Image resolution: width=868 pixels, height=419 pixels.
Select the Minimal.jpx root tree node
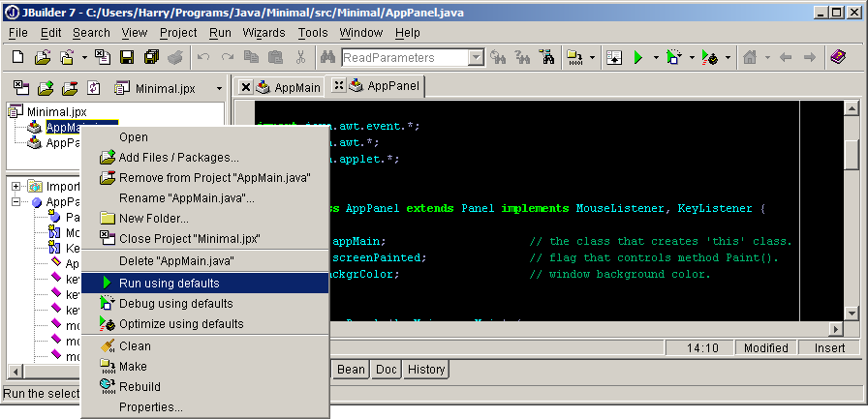point(56,112)
